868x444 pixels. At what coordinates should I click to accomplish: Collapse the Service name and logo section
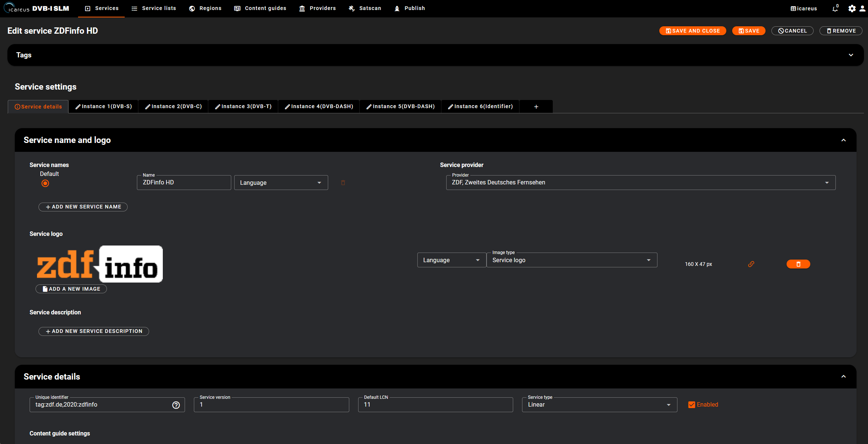point(843,140)
